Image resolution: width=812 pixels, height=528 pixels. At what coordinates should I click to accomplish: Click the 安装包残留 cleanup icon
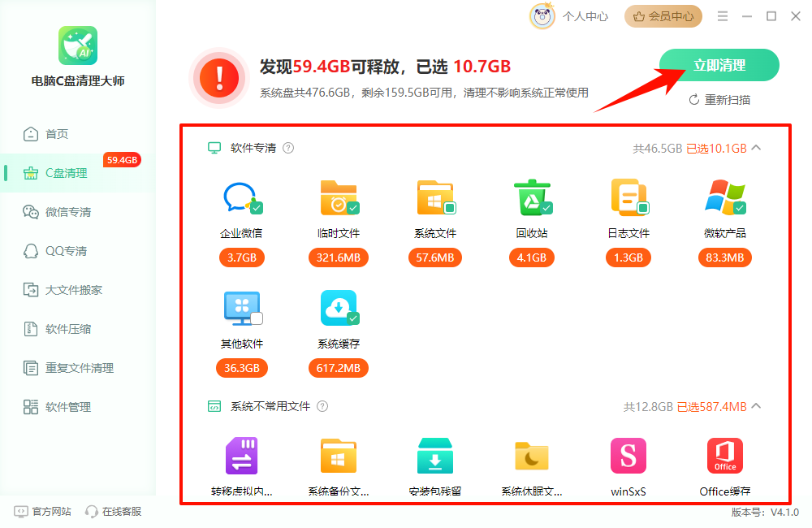pos(435,455)
